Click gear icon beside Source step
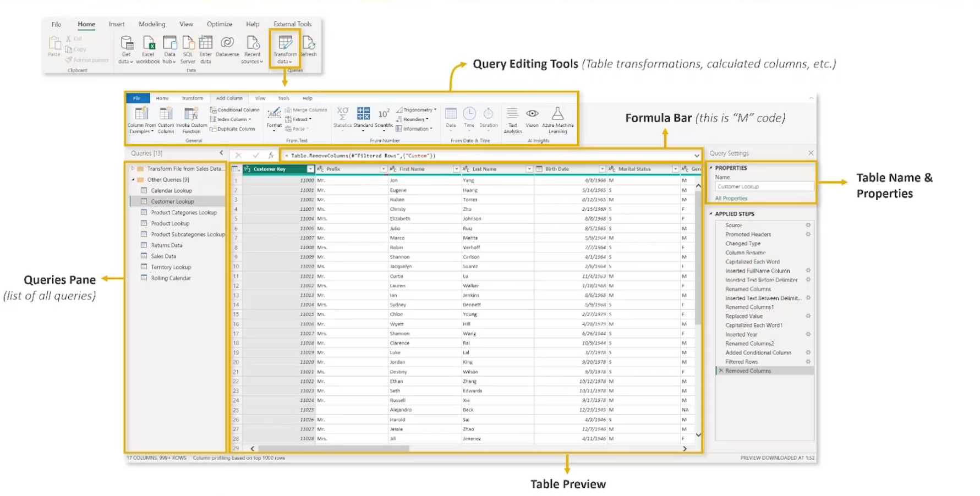This screenshot has height=496, width=980. [x=808, y=225]
